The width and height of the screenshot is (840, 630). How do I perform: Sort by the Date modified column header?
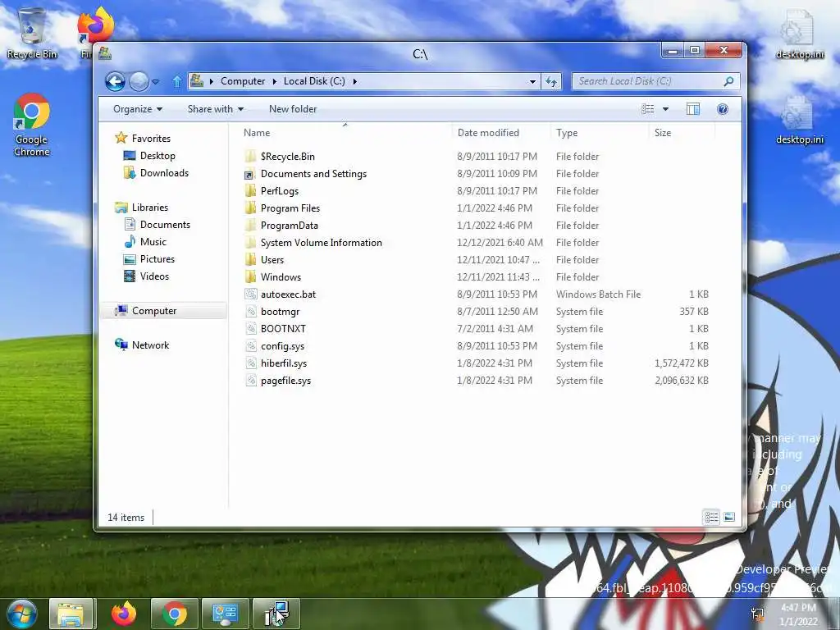coord(488,133)
